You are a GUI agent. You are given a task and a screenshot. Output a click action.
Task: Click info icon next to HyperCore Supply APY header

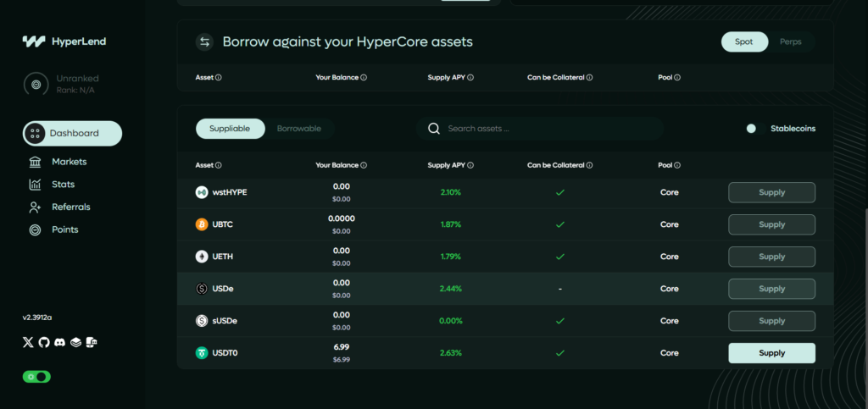[x=470, y=78]
